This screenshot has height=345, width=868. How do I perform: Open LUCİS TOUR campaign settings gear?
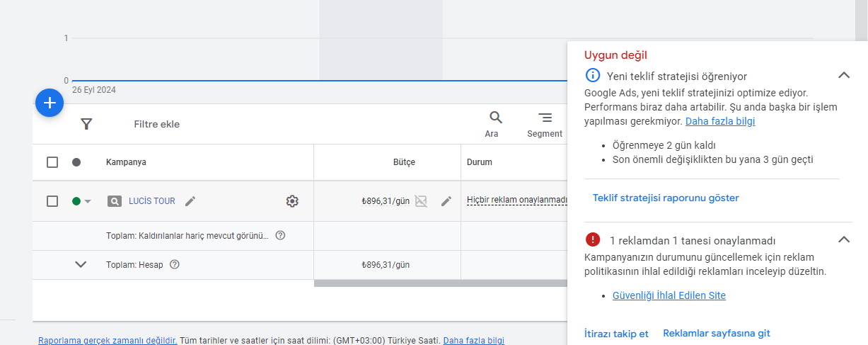pyautogui.click(x=292, y=201)
